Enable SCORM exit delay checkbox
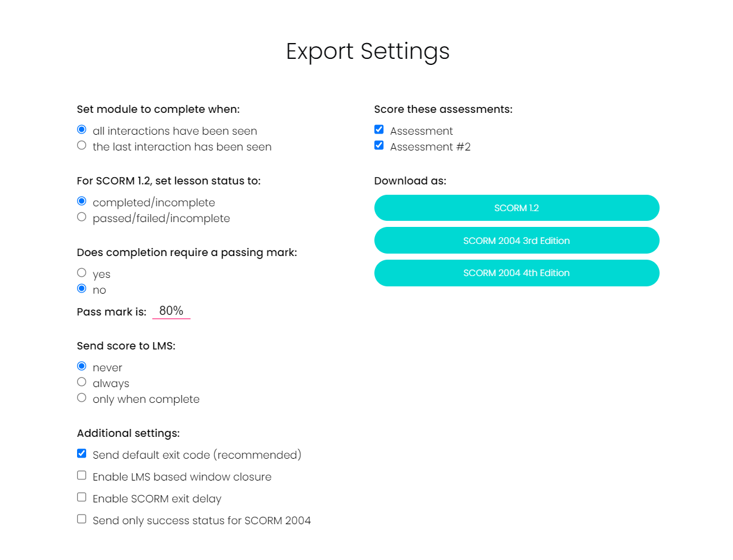This screenshot has width=733, height=560. (82, 498)
